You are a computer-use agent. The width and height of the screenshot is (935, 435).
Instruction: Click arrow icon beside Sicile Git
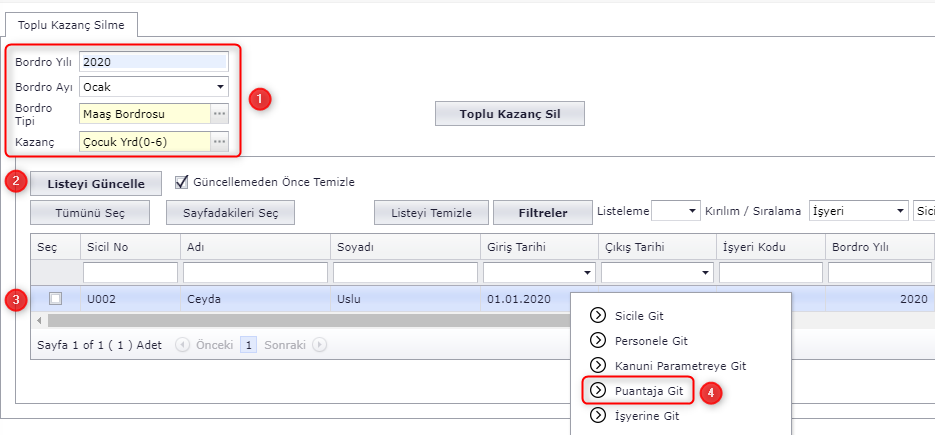(x=599, y=316)
